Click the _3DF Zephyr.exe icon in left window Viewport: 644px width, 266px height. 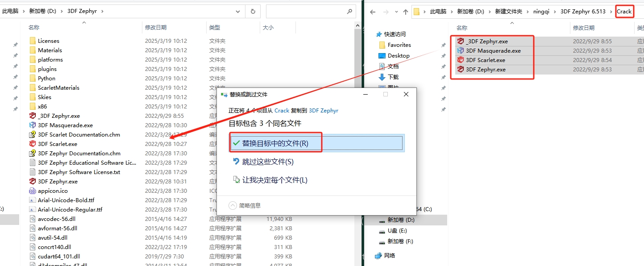[x=32, y=116]
